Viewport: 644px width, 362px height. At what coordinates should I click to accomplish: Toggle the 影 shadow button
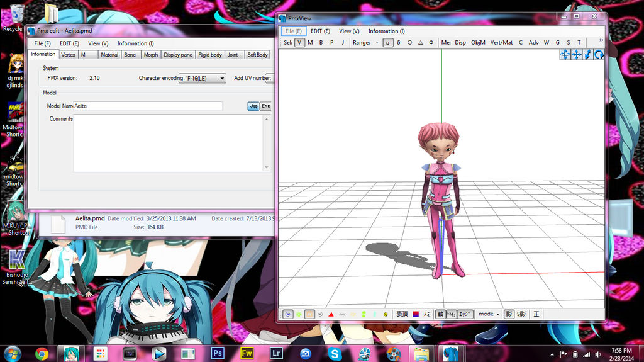pos(509,314)
